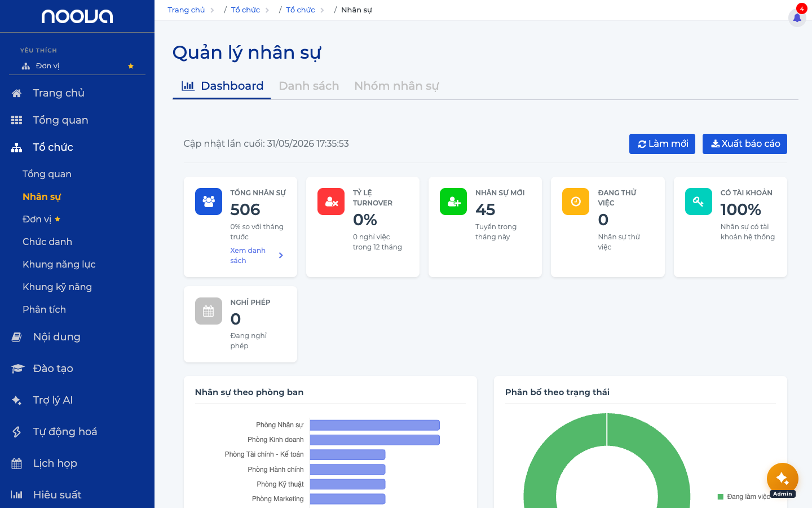Click the Phòng Tài chính - Kế toán bar
Screen dimensions: 812x508
[x=347, y=454]
